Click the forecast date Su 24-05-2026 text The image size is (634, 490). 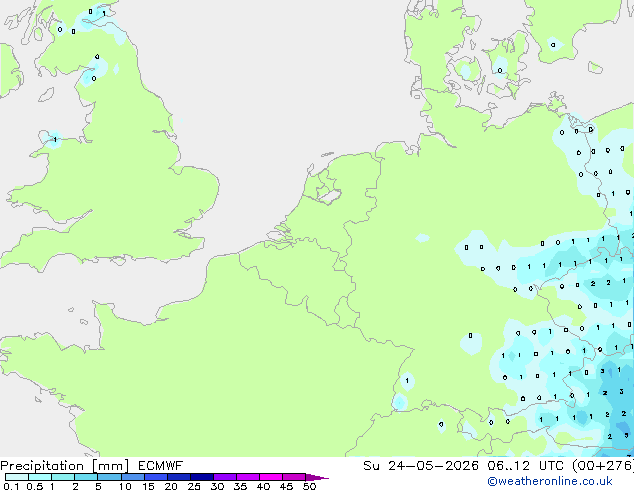pyautogui.click(x=421, y=466)
